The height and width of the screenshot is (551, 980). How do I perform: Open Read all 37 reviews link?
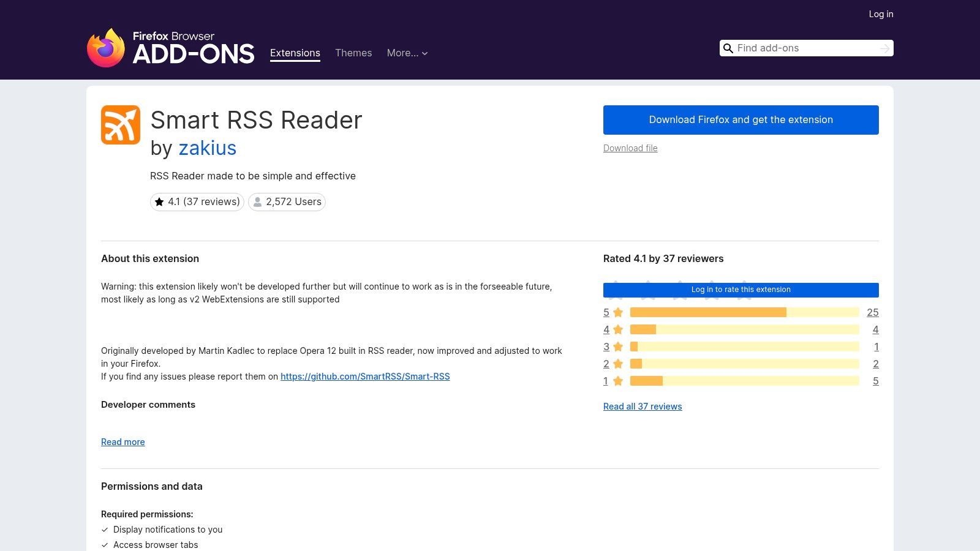point(643,407)
